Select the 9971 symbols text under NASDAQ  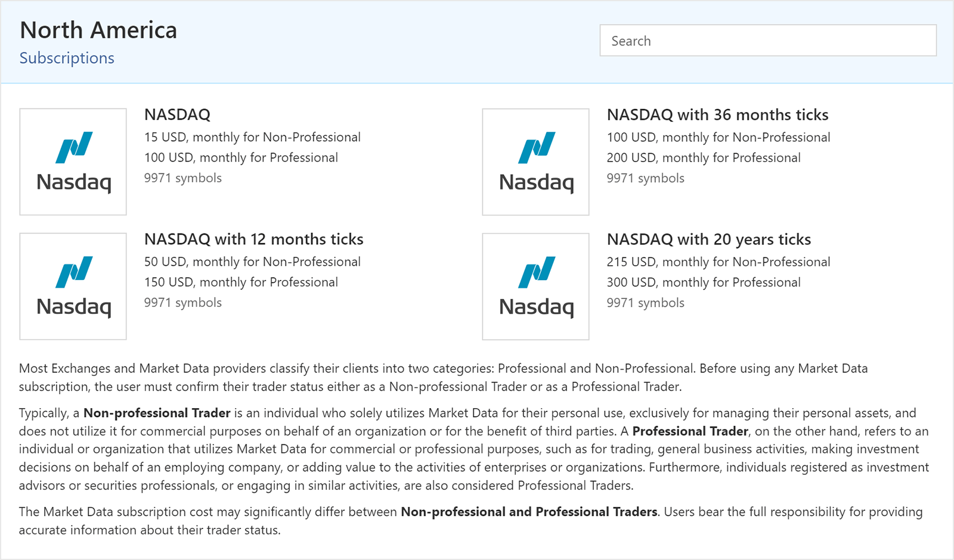tap(183, 178)
